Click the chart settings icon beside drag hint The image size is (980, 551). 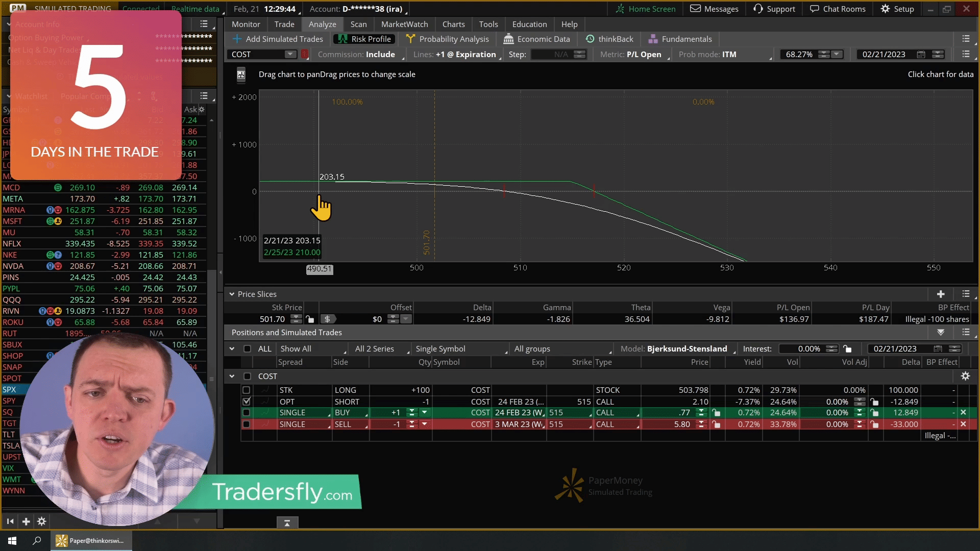(241, 74)
